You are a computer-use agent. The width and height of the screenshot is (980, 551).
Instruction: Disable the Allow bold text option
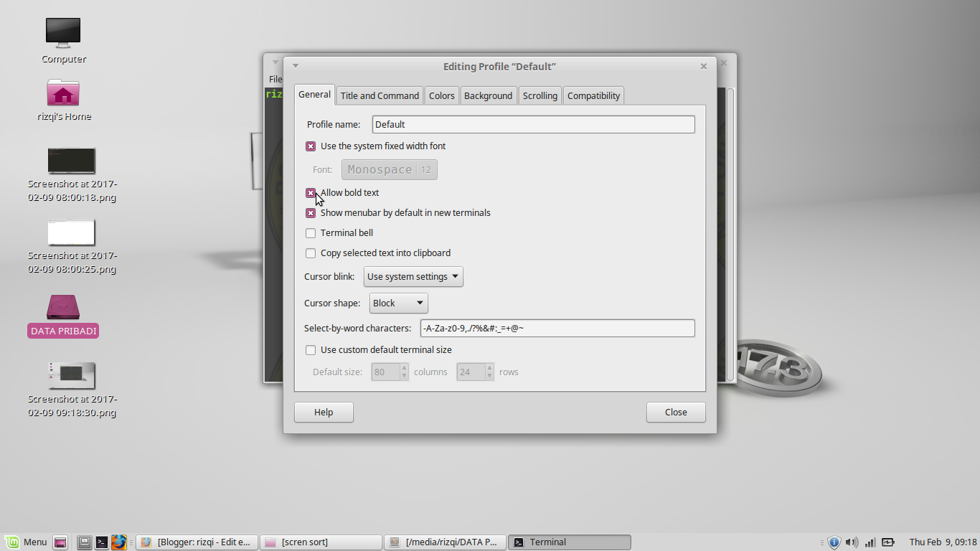coord(311,192)
